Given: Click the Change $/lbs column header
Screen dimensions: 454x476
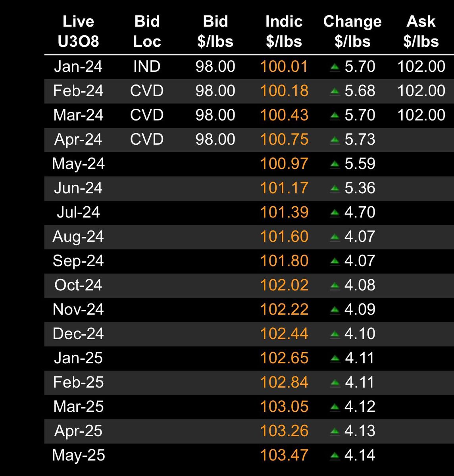Looking at the screenshot, I should 352,31.
